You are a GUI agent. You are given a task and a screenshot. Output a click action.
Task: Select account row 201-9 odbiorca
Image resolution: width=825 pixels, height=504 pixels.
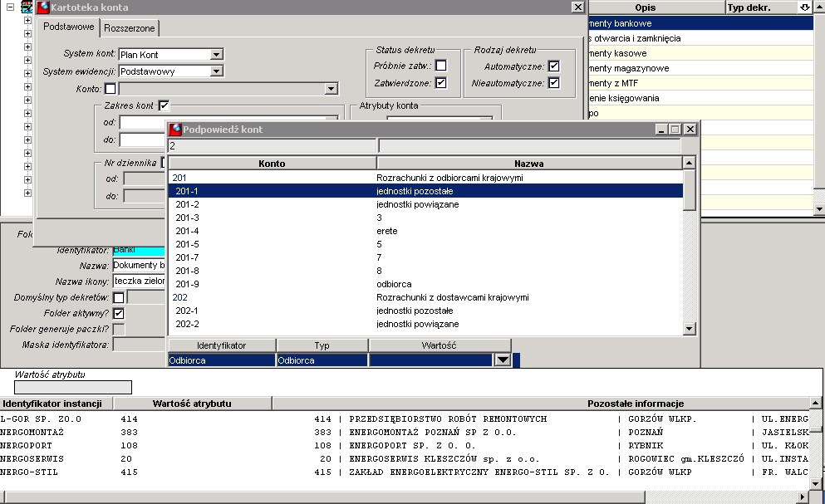[425, 284]
